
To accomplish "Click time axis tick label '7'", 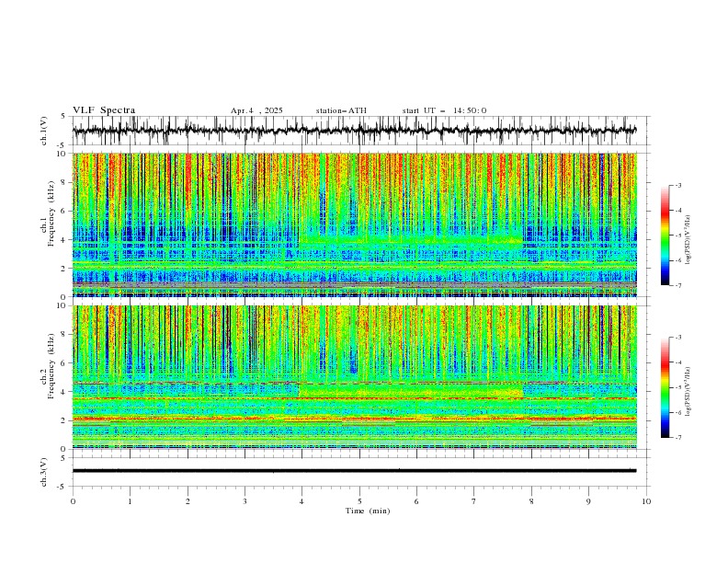I will [x=474, y=501].
